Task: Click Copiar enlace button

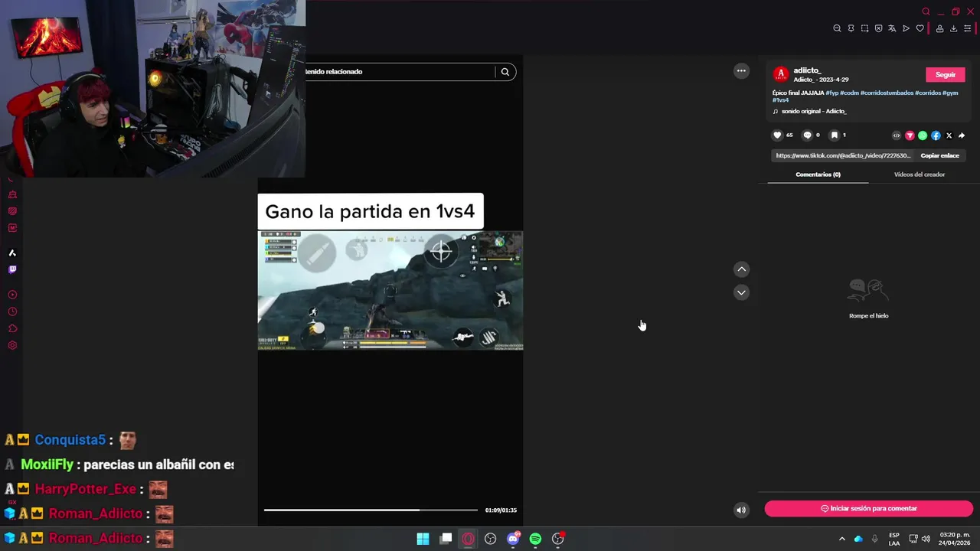Action: (939, 155)
